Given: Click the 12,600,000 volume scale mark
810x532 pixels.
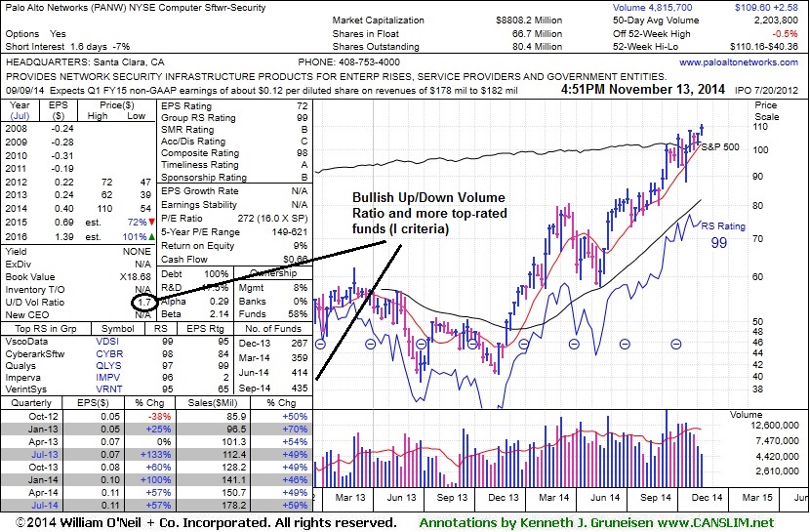Looking at the screenshot, I should coord(775,425).
